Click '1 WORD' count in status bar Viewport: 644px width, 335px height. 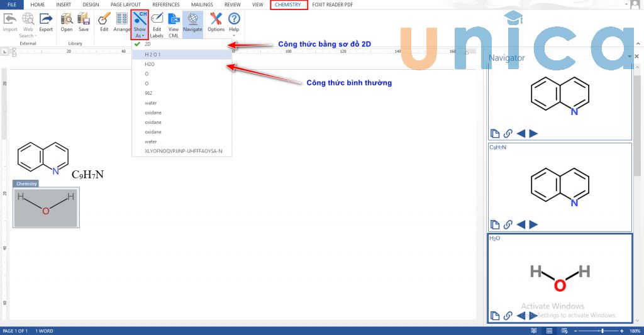(44, 331)
